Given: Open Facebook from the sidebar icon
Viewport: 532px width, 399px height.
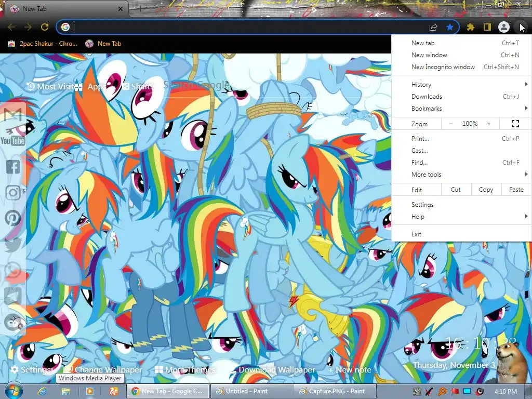Looking at the screenshot, I should 13,167.
